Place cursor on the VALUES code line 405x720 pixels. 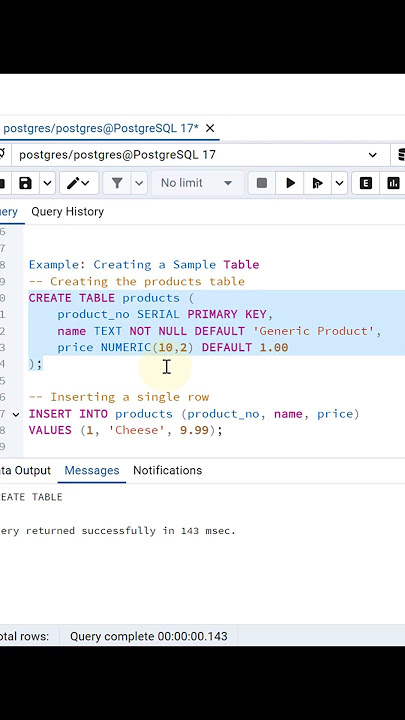125,431
